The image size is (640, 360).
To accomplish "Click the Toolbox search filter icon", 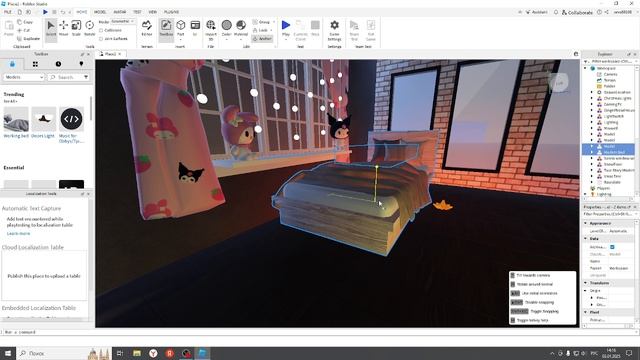I will click(86, 77).
